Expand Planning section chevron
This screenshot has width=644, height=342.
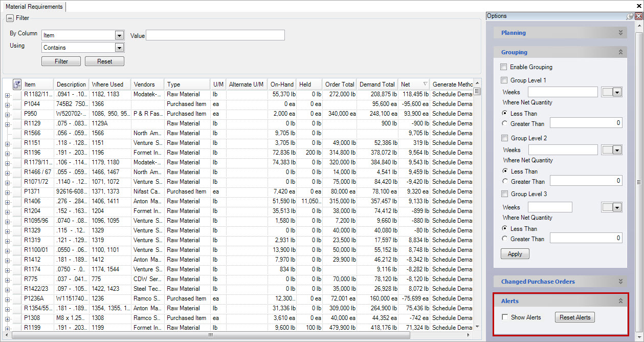pyautogui.click(x=620, y=33)
